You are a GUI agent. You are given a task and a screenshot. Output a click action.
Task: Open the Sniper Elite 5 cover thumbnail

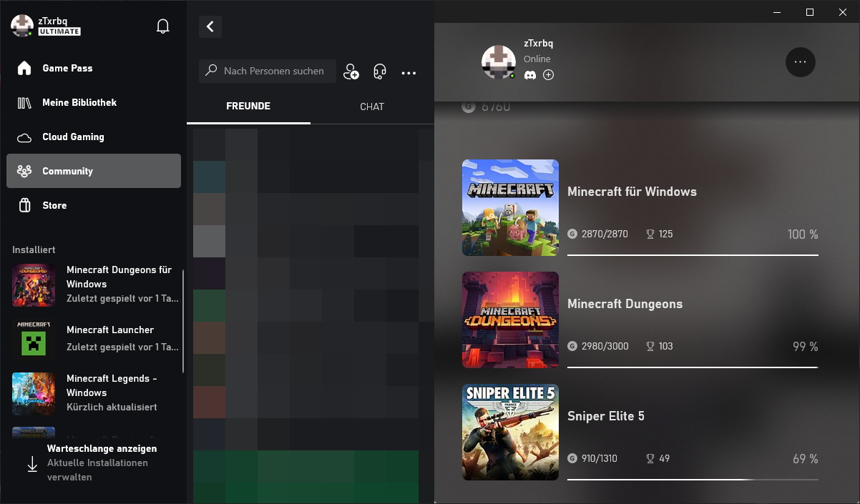(x=510, y=432)
